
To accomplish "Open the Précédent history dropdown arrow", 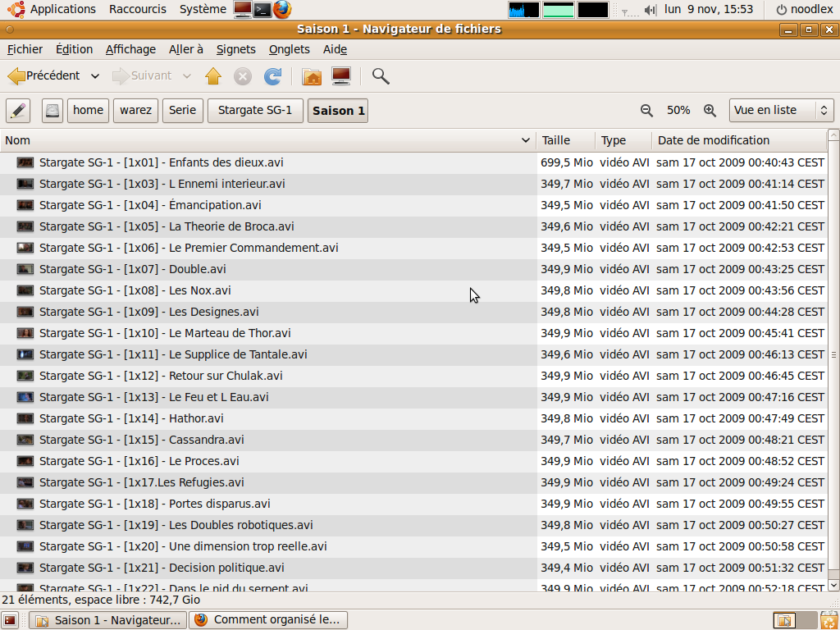I will 95,76.
